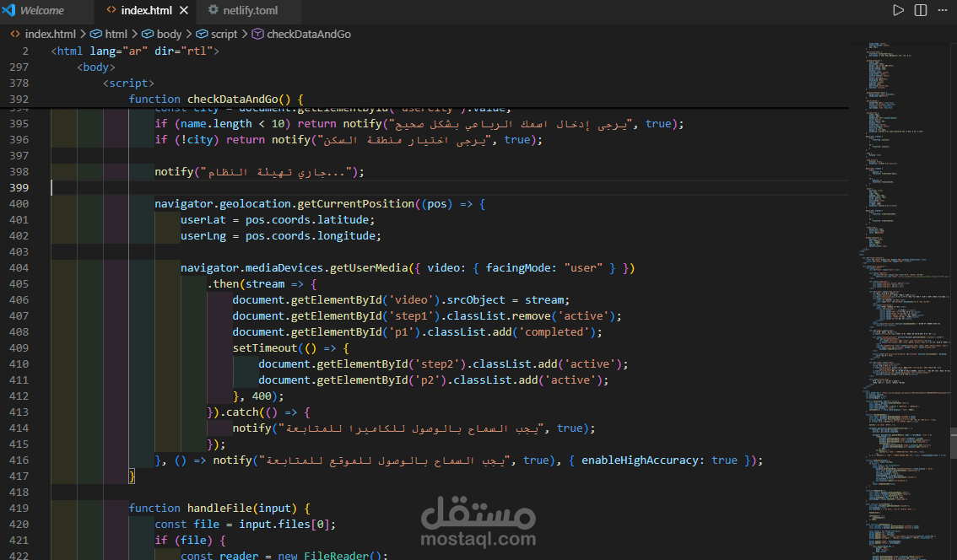Click enableHighAccuracy option on line 416
The width and height of the screenshot is (957, 560).
[x=640, y=460]
